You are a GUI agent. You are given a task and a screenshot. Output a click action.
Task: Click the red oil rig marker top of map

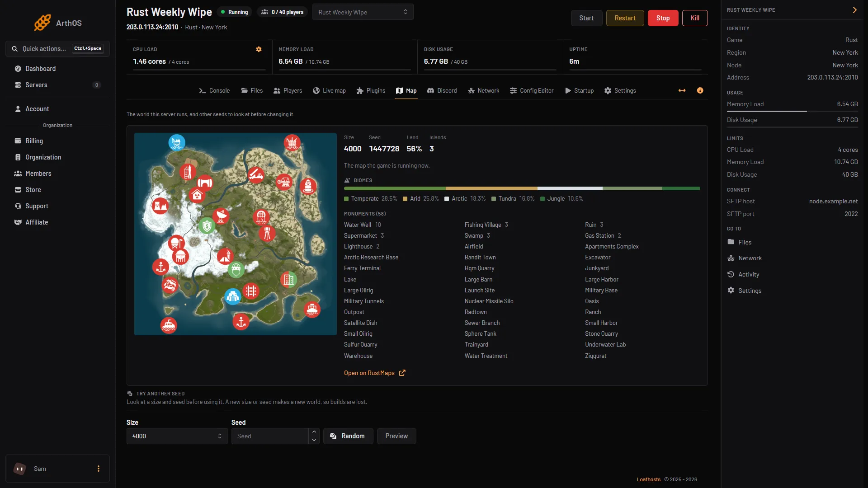point(292,143)
